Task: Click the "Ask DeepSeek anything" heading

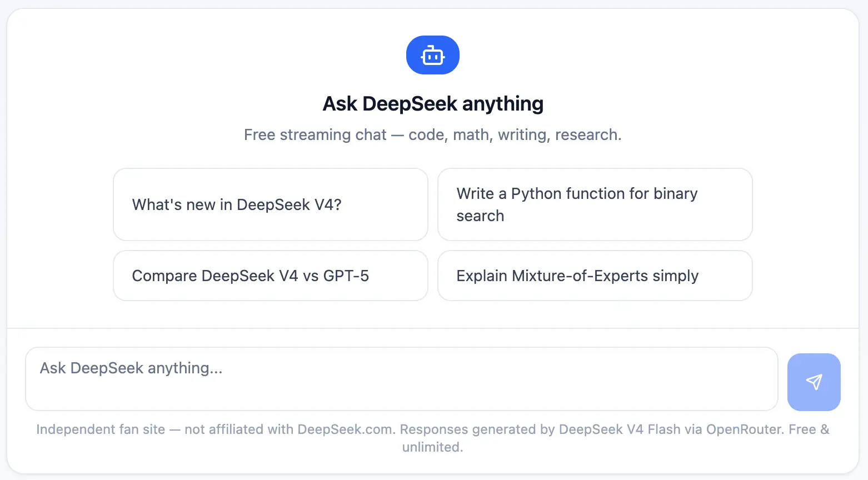Action: point(433,104)
